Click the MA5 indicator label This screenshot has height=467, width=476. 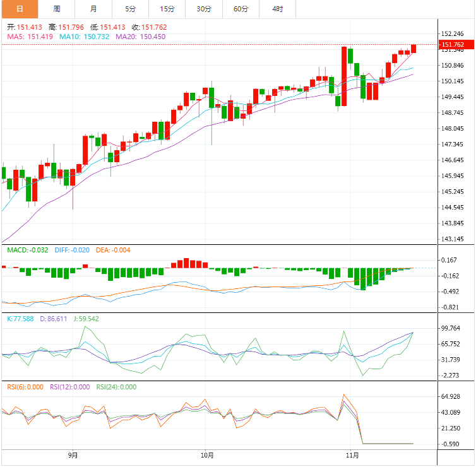coord(29,37)
